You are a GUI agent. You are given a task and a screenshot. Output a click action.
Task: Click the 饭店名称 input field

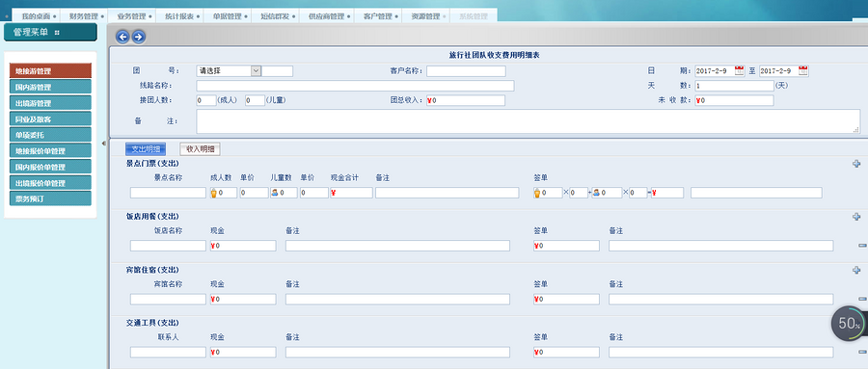[x=168, y=246]
